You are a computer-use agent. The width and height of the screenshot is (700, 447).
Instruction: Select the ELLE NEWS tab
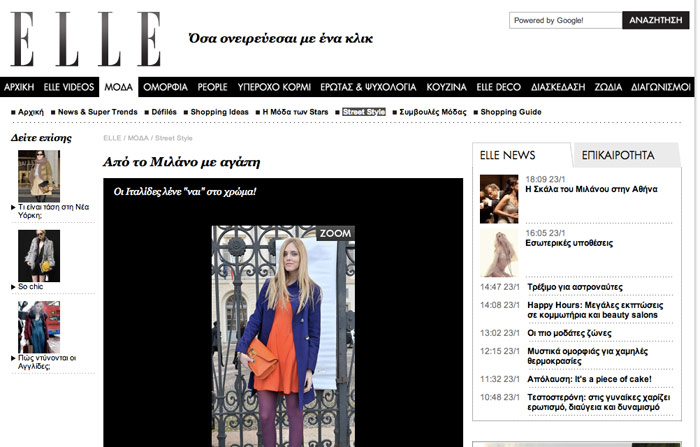tap(508, 155)
